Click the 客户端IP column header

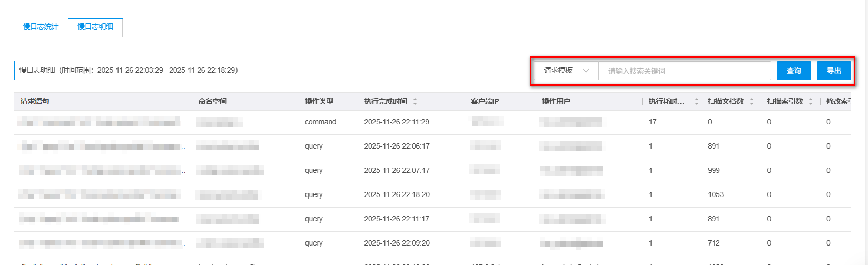pos(485,101)
